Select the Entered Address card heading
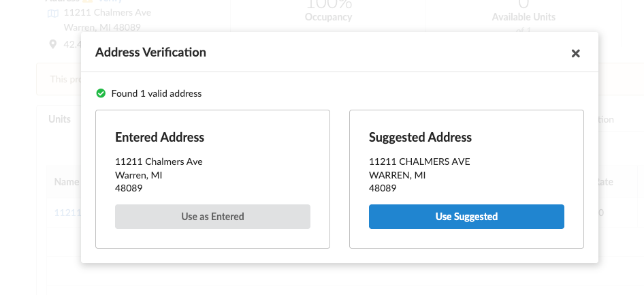644x295 pixels. [159, 137]
